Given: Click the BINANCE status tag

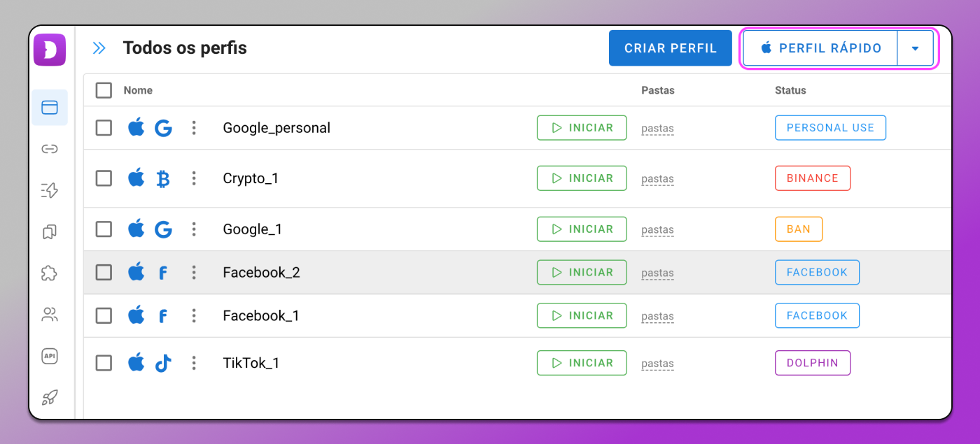Looking at the screenshot, I should [x=812, y=178].
